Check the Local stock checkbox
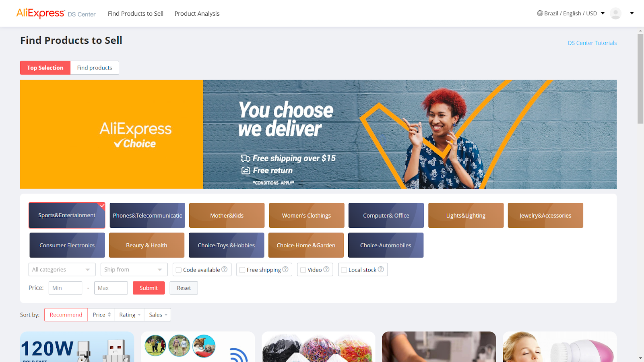The width and height of the screenshot is (644, 362). coord(344,270)
